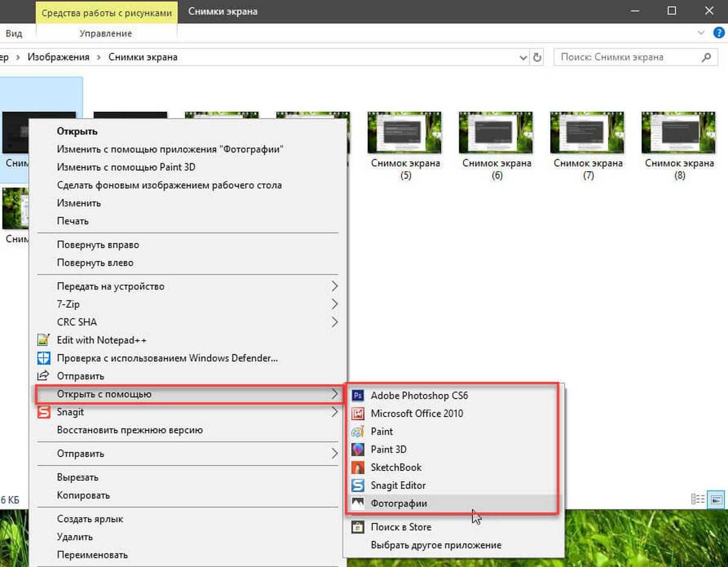Refresh the folder with the reload button
The width and height of the screenshot is (728, 567).
pos(537,58)
